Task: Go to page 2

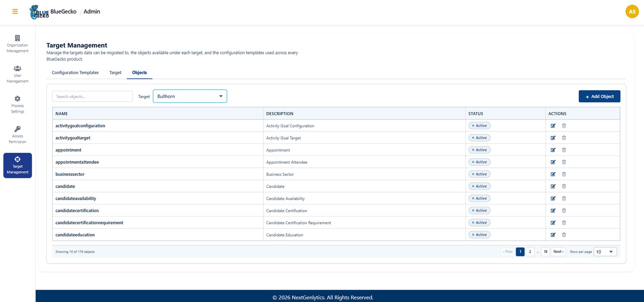Action: (530, 252)
